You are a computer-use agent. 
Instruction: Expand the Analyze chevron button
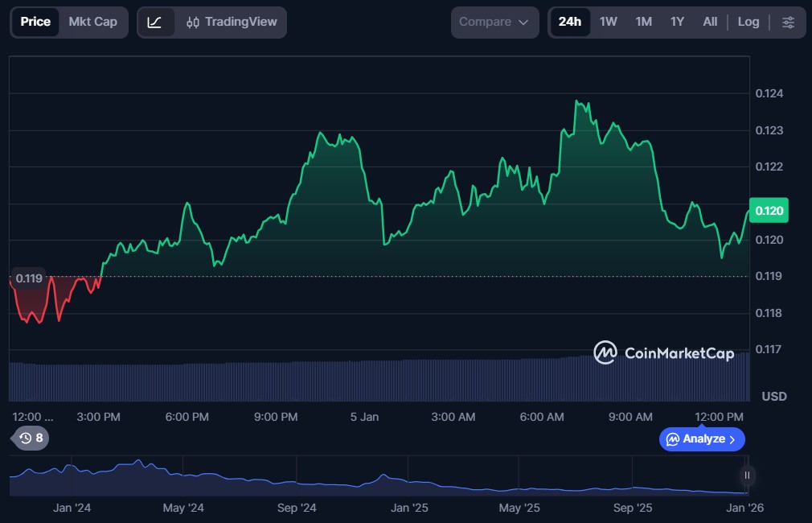(x=702, y=439)
